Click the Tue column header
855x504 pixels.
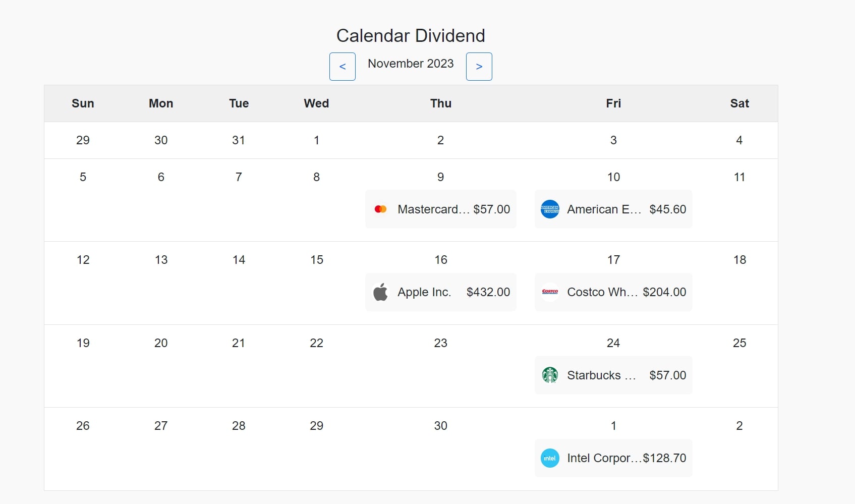[x=239, y=103]
